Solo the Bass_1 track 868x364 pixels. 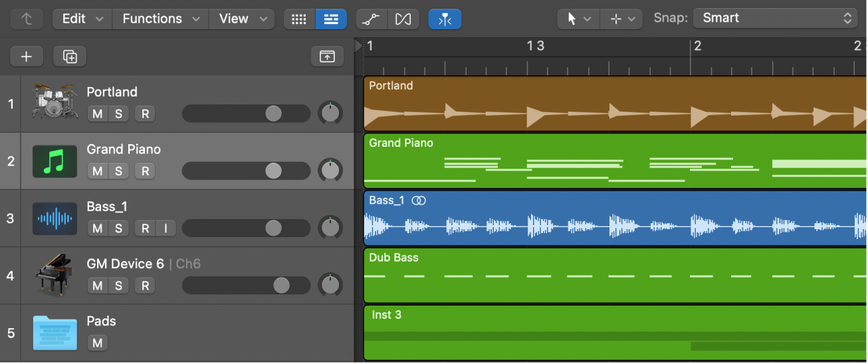pos(118,228)
